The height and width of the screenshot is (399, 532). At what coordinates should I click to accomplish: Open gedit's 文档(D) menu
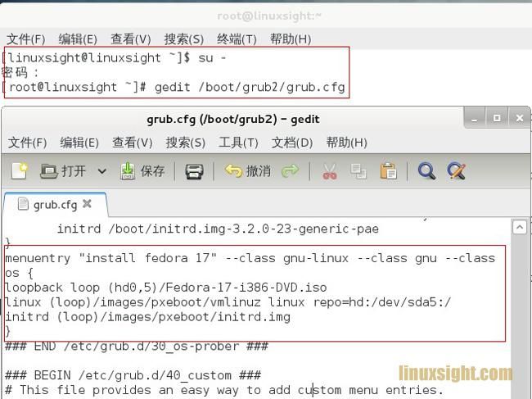(292, 143)
